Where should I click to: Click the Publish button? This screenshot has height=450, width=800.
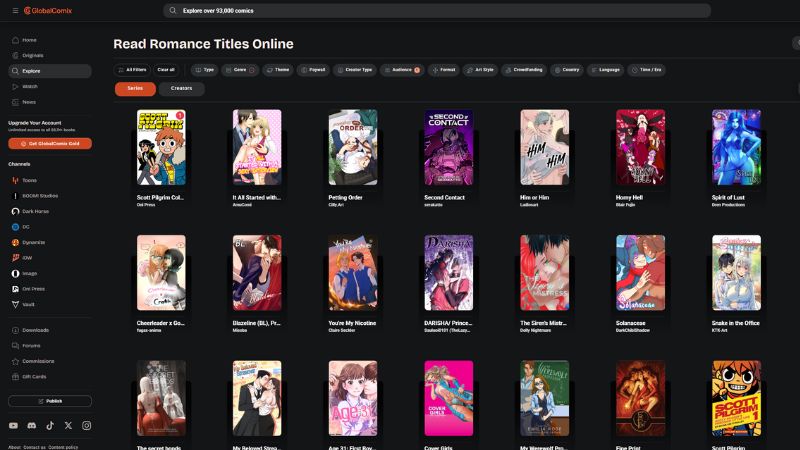tap(50, 401)
